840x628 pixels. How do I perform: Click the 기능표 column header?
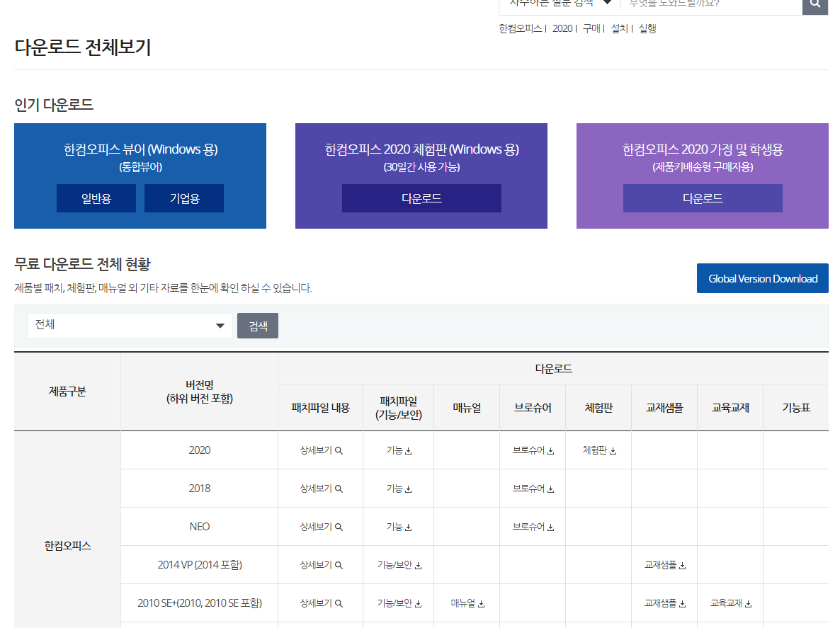[796, 408]
